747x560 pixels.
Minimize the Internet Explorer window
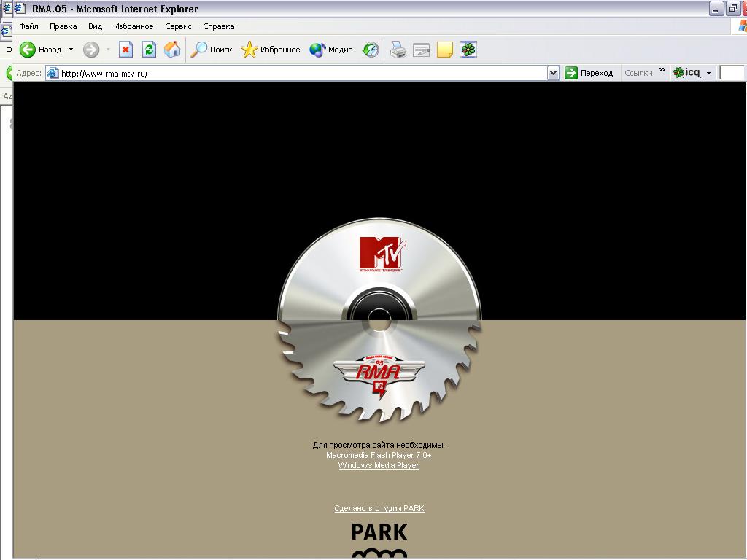716,9
